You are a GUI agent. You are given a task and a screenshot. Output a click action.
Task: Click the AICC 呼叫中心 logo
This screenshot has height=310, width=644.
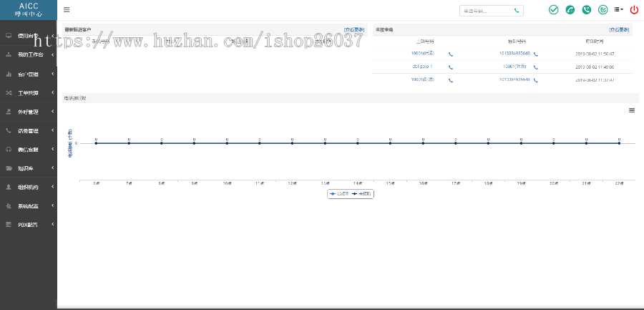click(29, 10)
